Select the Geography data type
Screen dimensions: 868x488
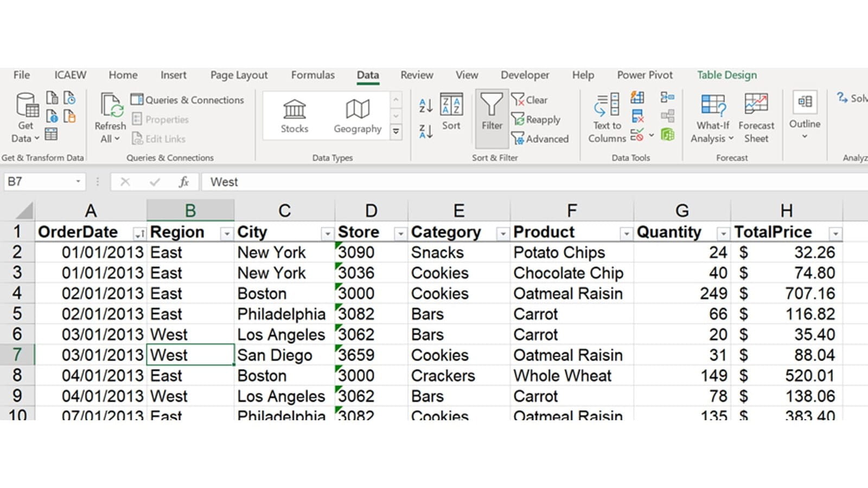[357, 115]
